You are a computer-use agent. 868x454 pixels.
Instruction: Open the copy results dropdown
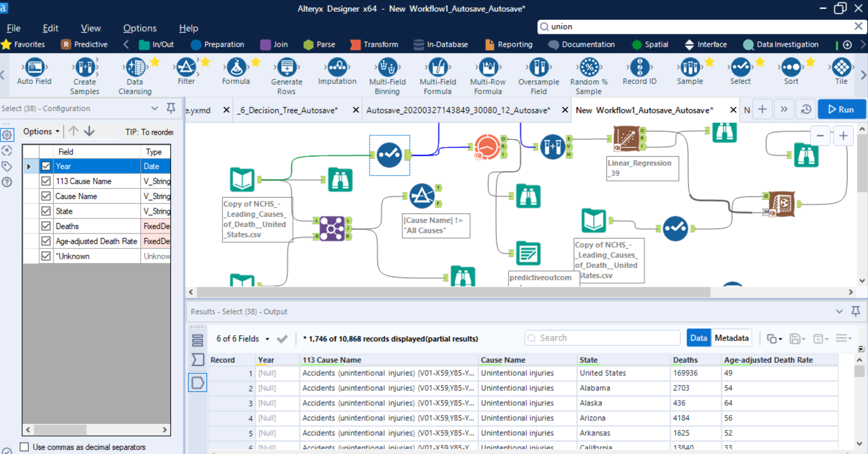(x=774, y=339)
